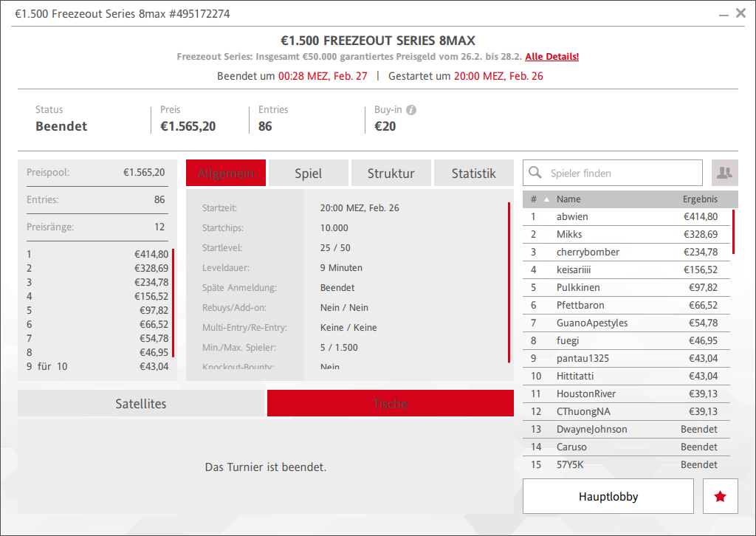Click the Preispool value €1.565,20
Screen dimensions: 756x536
[x=144, y=173]
